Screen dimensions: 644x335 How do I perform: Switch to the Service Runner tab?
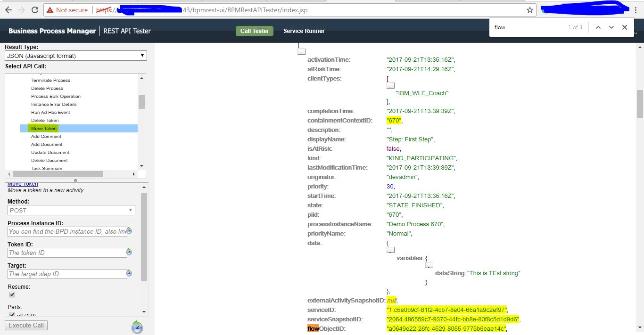[x=304, y=31]
